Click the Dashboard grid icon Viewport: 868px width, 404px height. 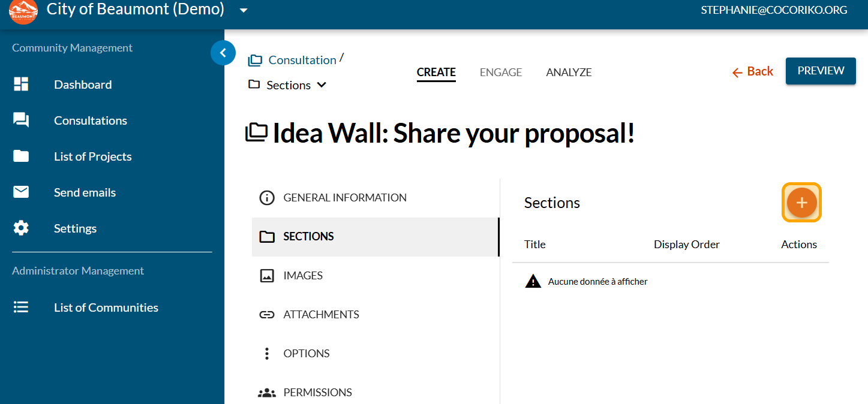21,85
